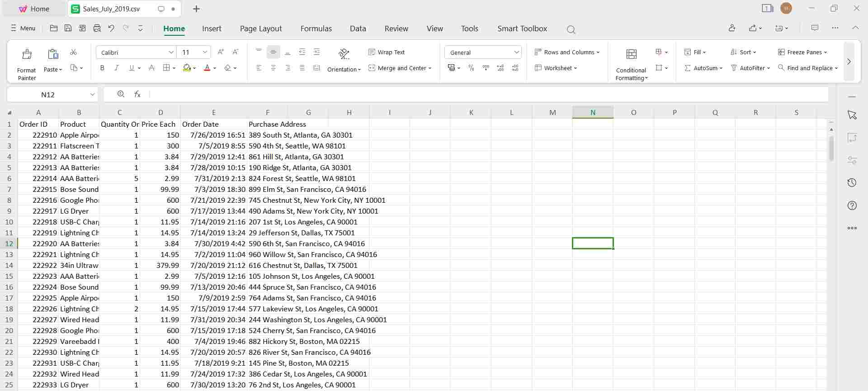Click the Select All corner triangle
This screenshot has height=391, width=868.
(x=9, y=113)
